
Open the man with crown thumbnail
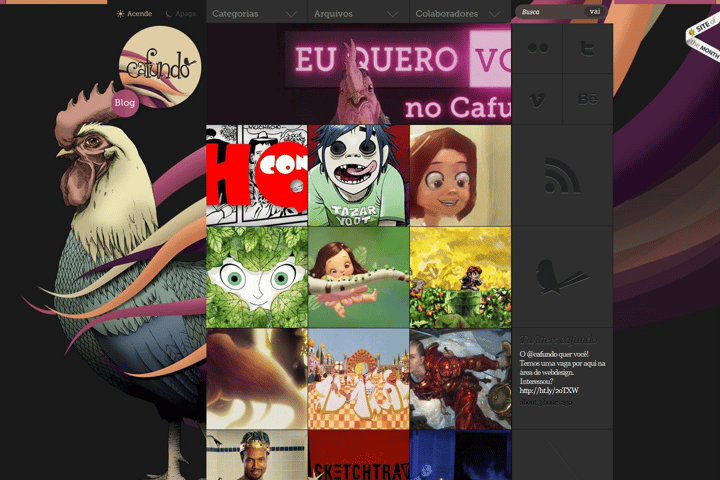[257, 455]
